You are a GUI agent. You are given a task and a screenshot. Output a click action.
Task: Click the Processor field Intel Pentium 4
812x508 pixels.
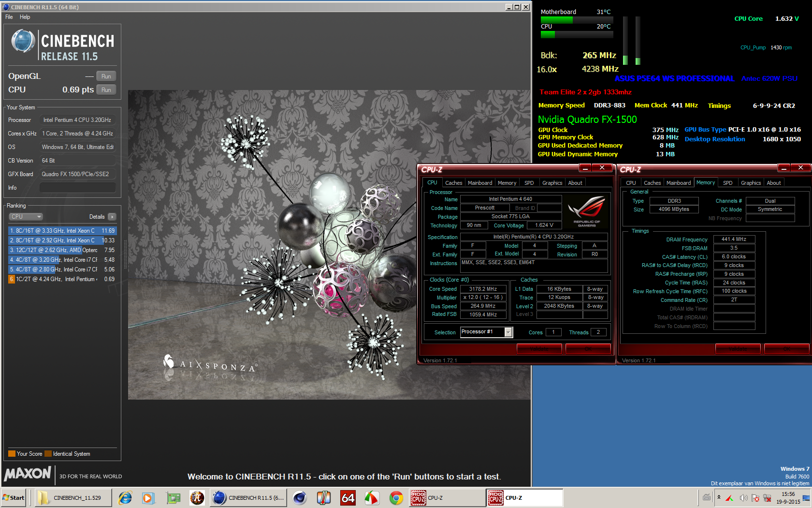pos(78,120)
